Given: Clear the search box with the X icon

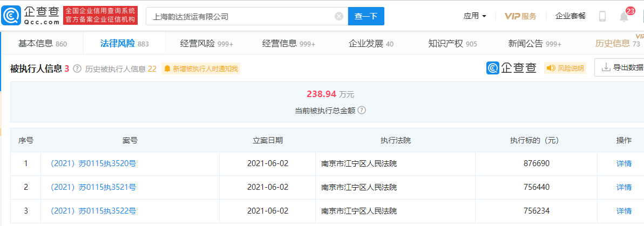Looking at the screenshot, I should 339,16.
